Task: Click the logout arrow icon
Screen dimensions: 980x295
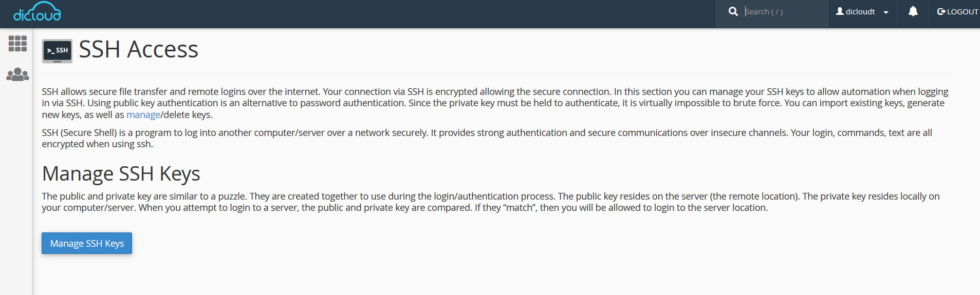Action: pyautogui.click(x=941, y=12)
